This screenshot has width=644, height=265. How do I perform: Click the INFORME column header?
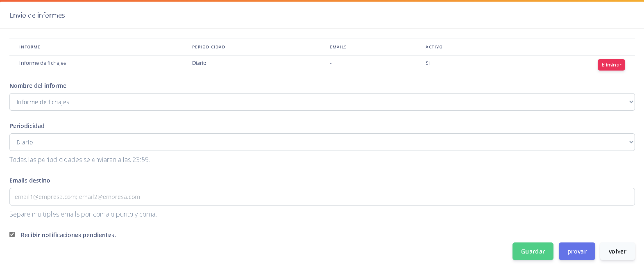point(30,47)
